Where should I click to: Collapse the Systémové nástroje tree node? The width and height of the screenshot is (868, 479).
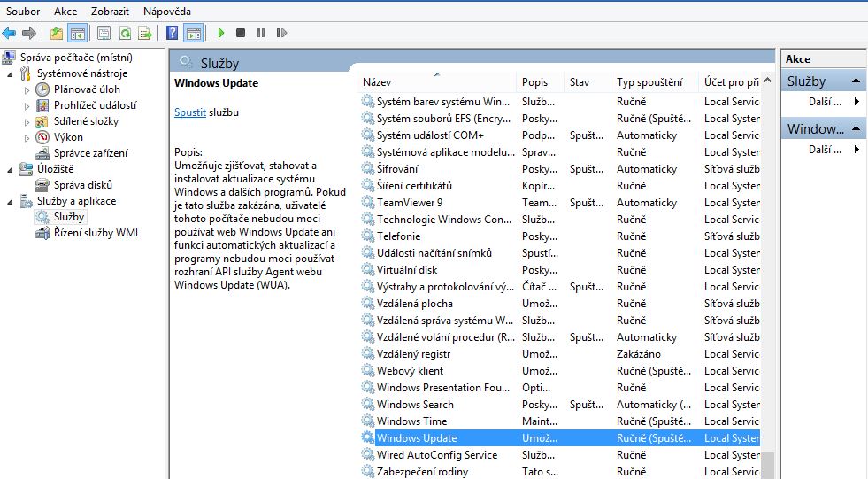click(x=10, y=73)
